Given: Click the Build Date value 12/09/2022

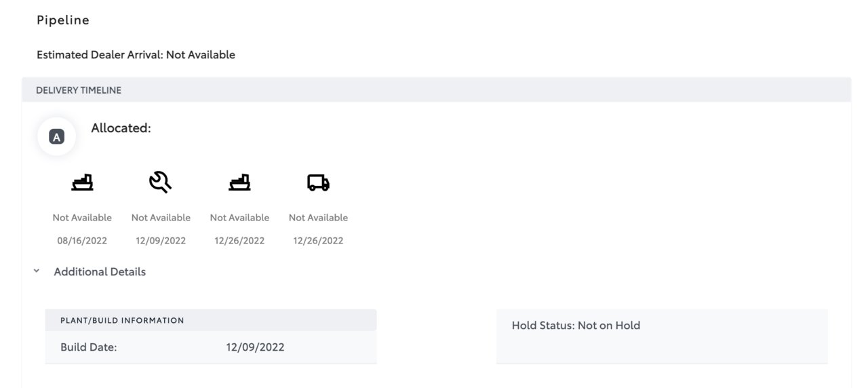Looking at the screenshot, I should (255, 347).
